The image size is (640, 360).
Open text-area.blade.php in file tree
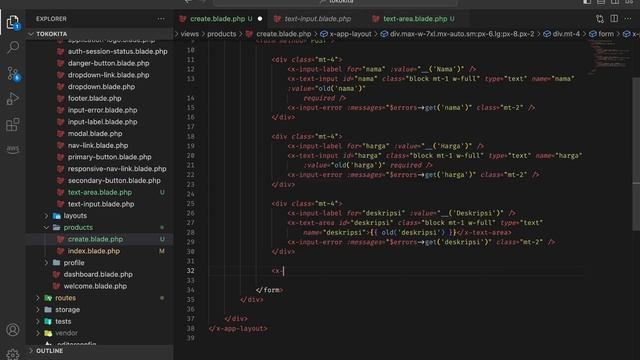coord(100,192)
